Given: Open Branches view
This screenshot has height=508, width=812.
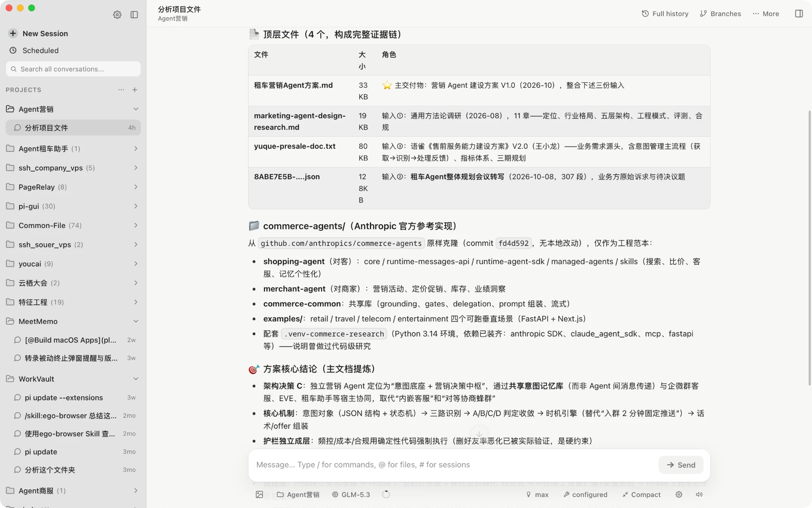Looking at the screenshot, I should pyautogui.click(x=720, y=13).
